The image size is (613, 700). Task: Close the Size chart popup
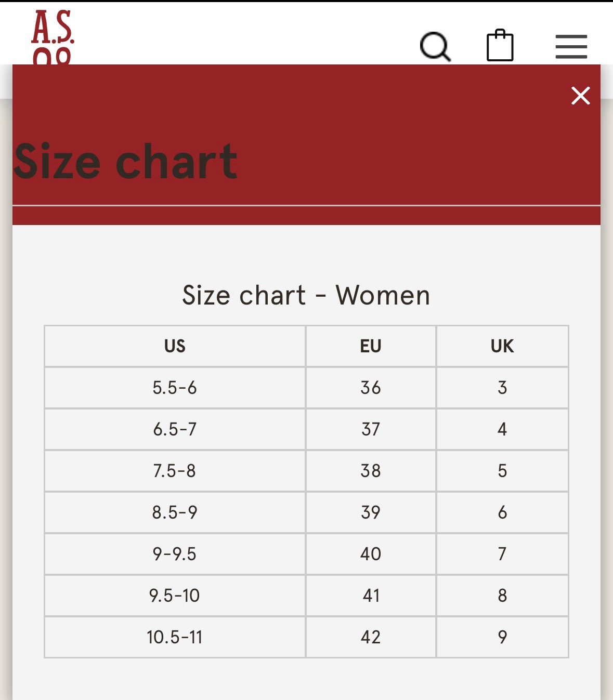pyautogui.click(x=580, y=96)
